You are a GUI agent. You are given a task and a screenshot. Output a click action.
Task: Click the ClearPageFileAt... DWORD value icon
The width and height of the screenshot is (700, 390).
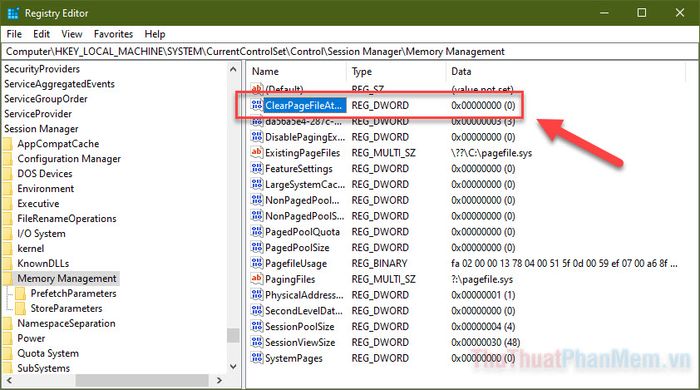tap(257, 105)
